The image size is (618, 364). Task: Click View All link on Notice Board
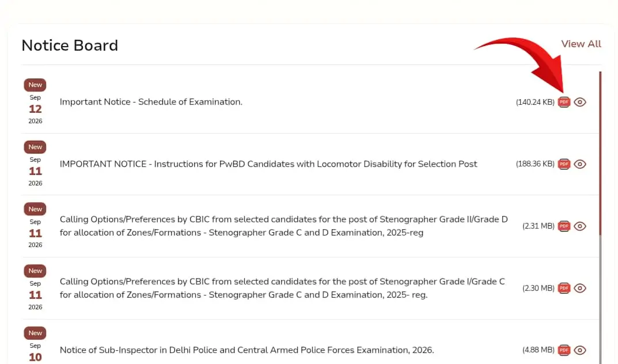581,44
